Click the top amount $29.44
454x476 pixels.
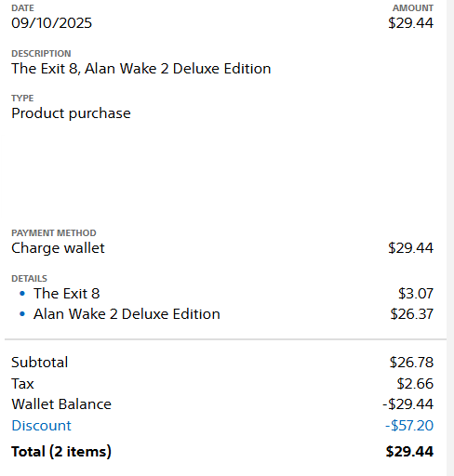(x=410, y=23)
